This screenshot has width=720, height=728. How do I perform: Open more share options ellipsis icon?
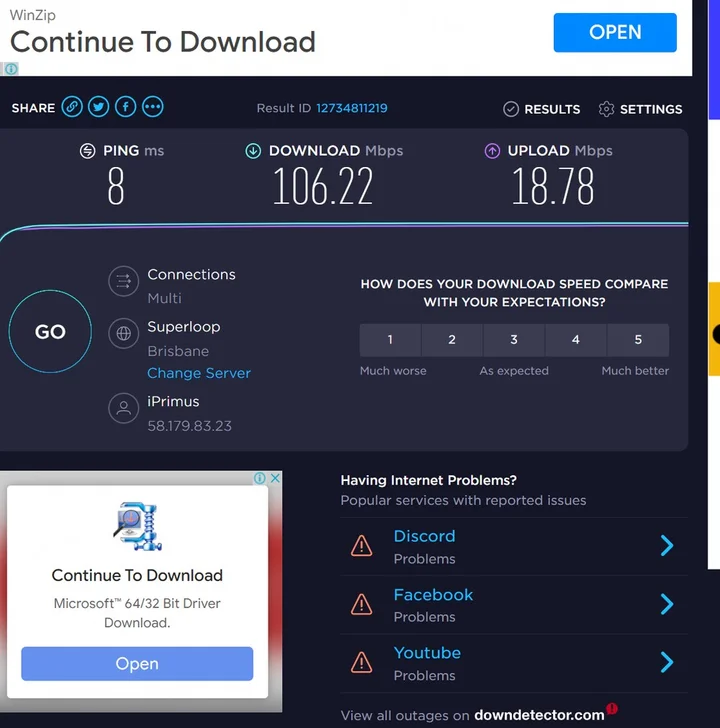(152, 107)
